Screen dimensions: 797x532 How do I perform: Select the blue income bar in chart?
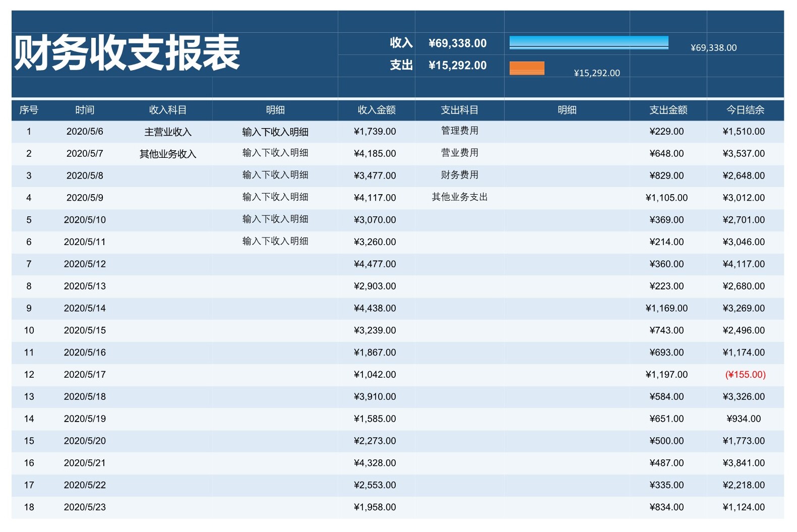[x=588, y=42]
